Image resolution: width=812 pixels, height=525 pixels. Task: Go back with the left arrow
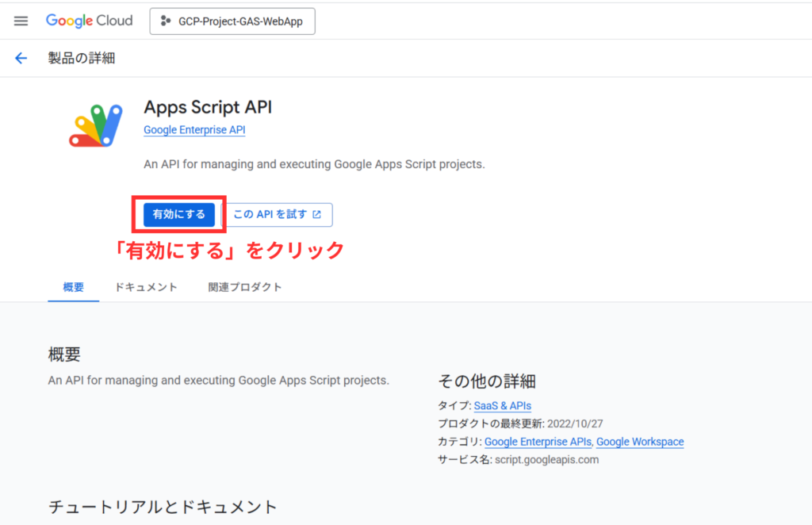(21, 58)
